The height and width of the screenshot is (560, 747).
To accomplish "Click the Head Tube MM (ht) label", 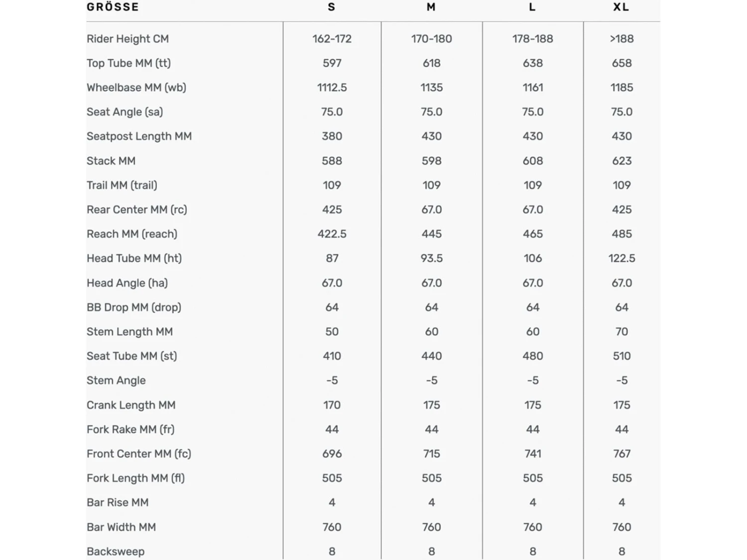I will pyautogui.click(x=134, y=258).
